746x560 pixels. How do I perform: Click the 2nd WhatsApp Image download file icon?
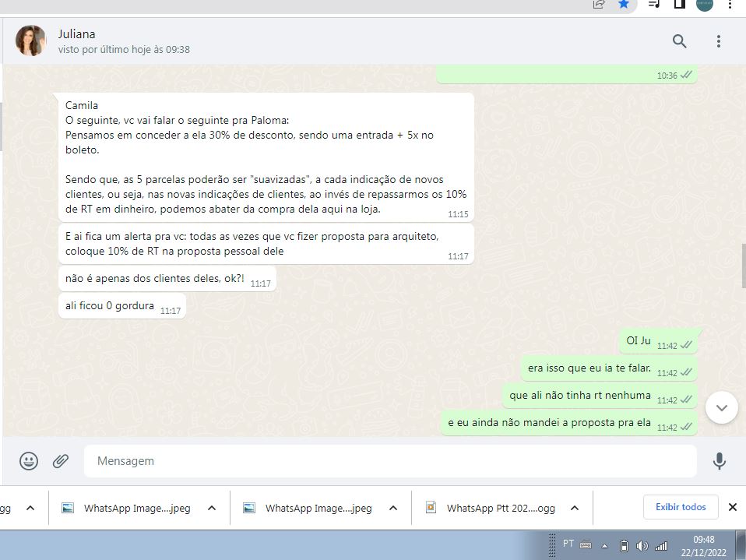point(249,508)
